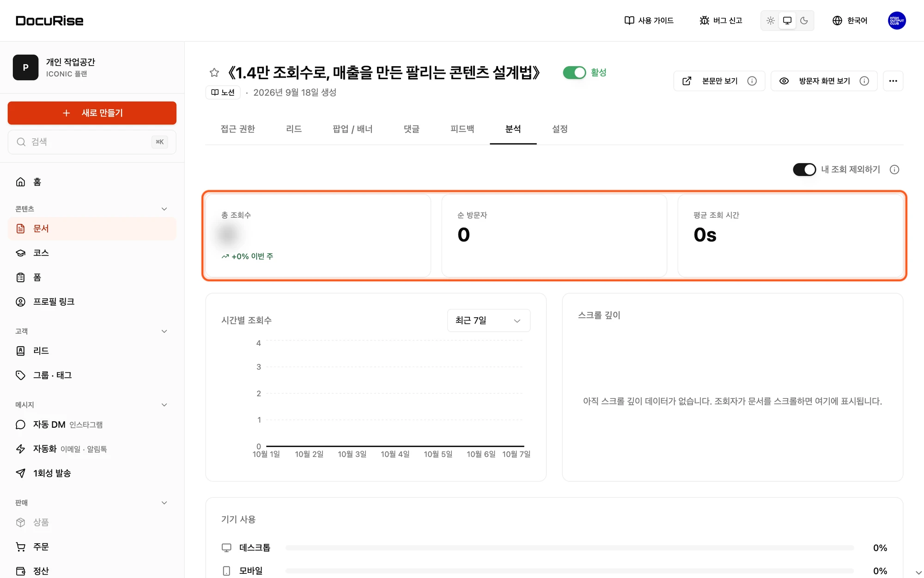
Task: Open 리드 in the sidebar
Action: pos(92,351)
